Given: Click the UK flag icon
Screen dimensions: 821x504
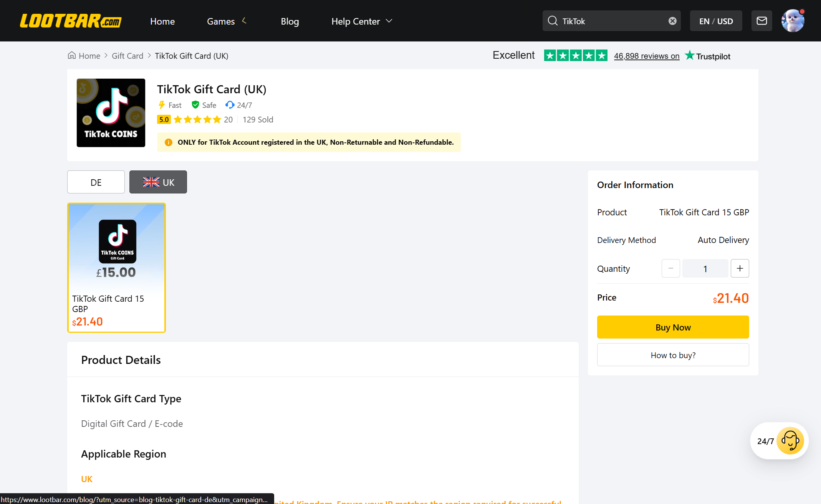Looking at the screenshot, I should click(151, 182).
